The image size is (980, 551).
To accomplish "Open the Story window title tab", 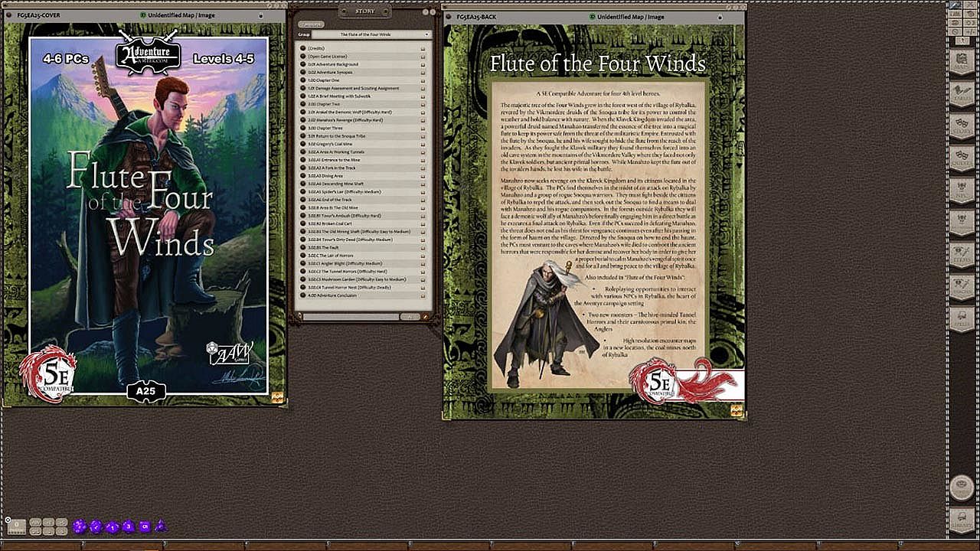I will click(x=364, y=11).
